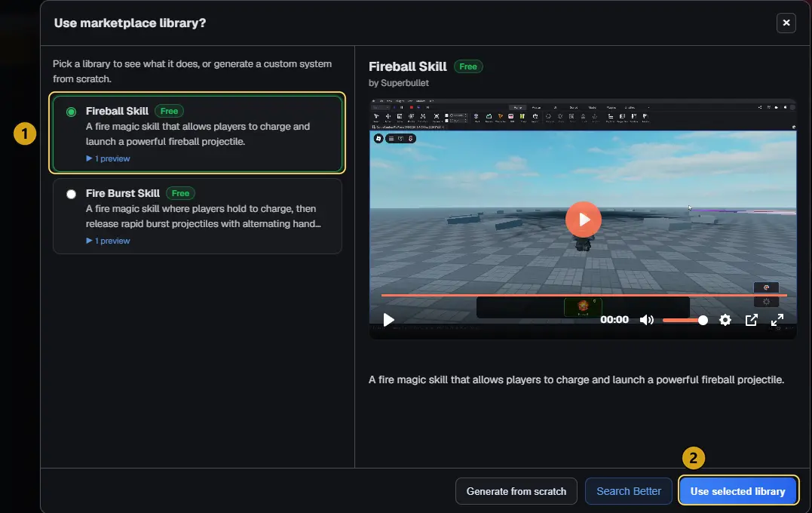Click the Fireball Skill description in left list

tap(198, 134)
